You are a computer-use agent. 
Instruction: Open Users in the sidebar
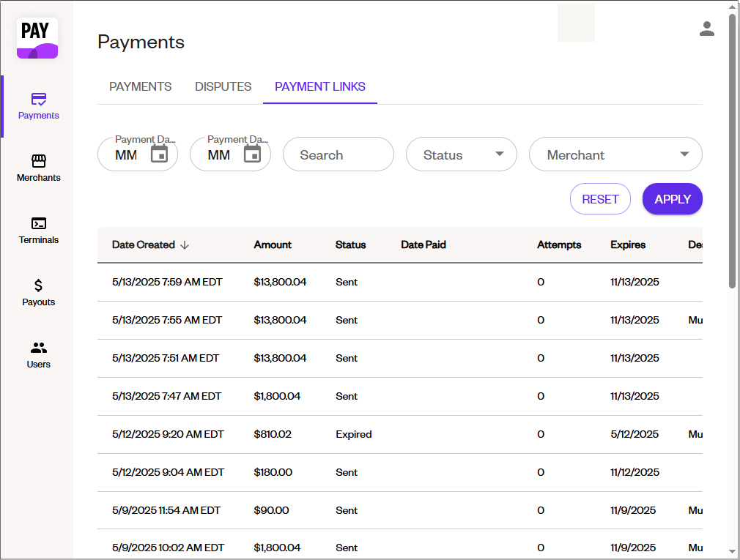[38, 354]
